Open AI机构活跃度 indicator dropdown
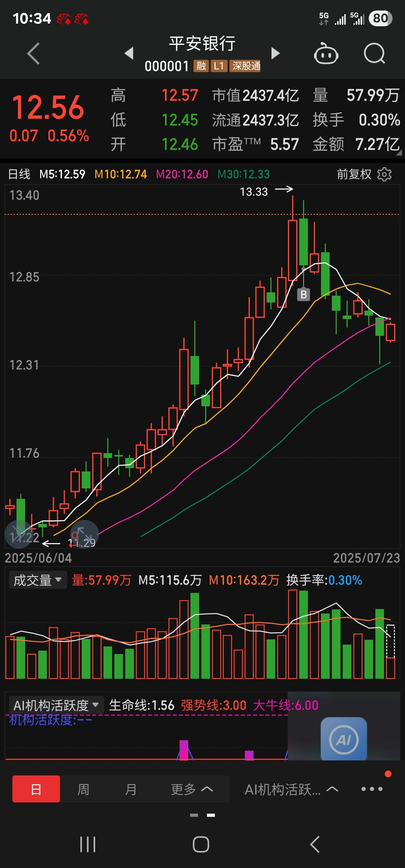 56,705
